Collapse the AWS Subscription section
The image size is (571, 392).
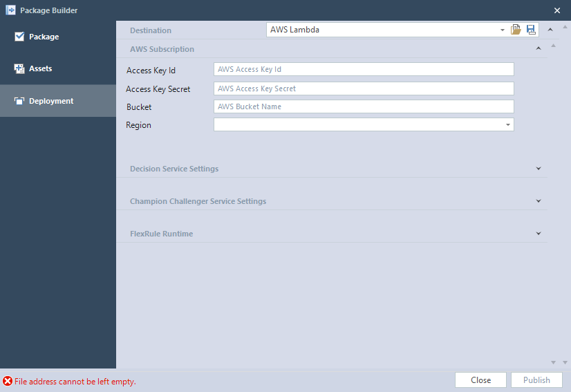[539, 48]
